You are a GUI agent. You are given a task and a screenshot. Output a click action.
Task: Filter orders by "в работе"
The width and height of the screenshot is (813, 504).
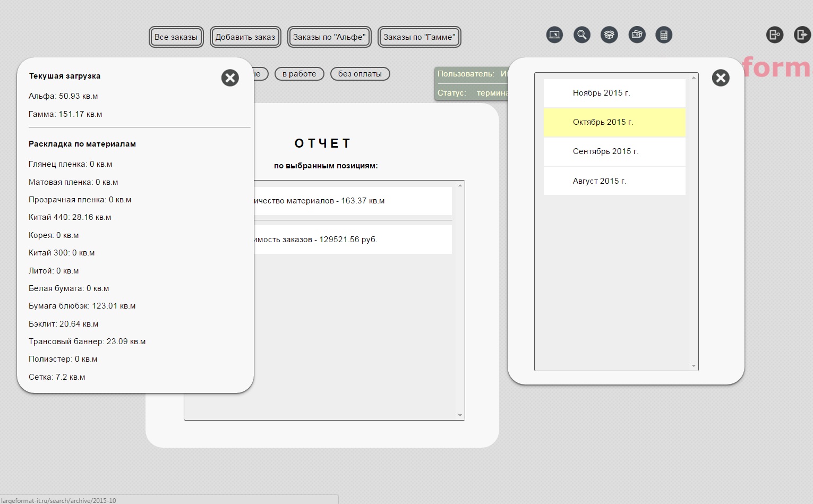(x=299, y=74)
